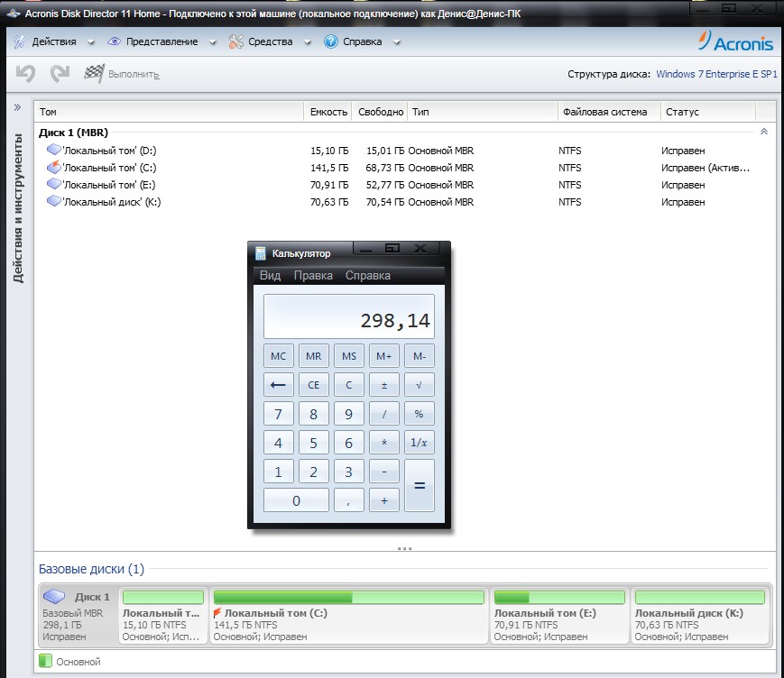
Task: Click the Файловая система column header
Action: [x=609, y=112]
